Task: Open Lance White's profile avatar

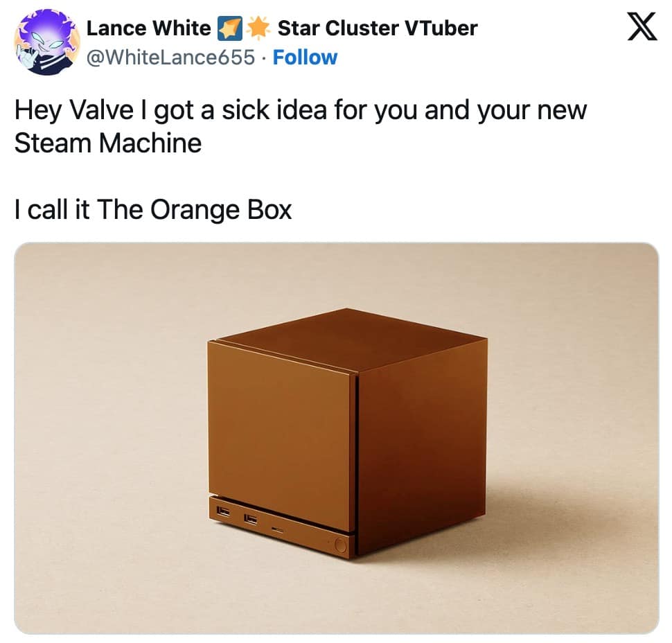Action: coord(48,42)
